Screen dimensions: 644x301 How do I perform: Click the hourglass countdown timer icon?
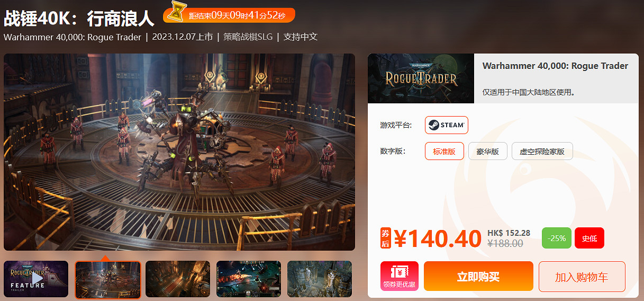pyautogui.click(x=176, y=12)
